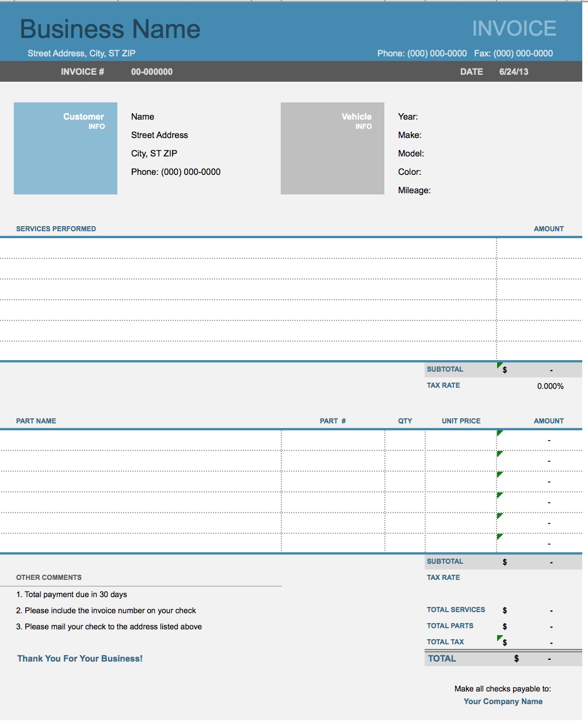Select the TOTAL SERVICES amount cell
588x726 pixels.
(x=539, y=610)
